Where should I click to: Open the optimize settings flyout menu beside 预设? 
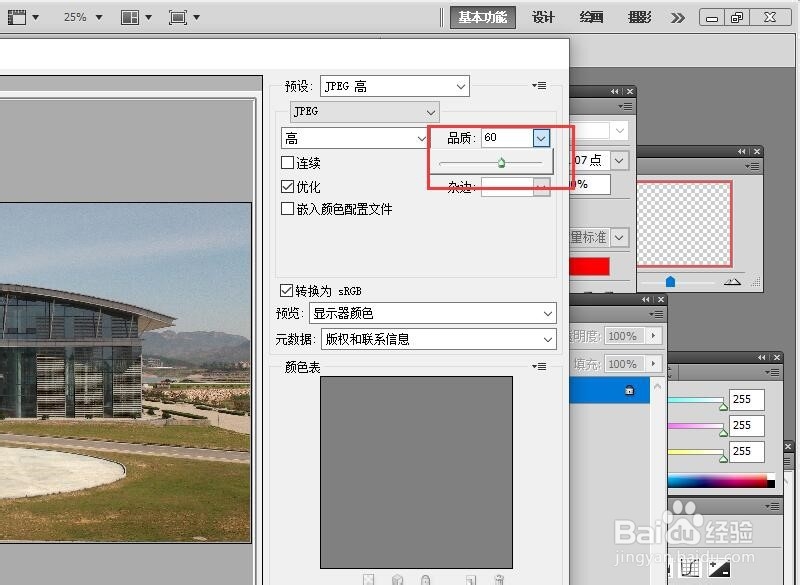539,85
